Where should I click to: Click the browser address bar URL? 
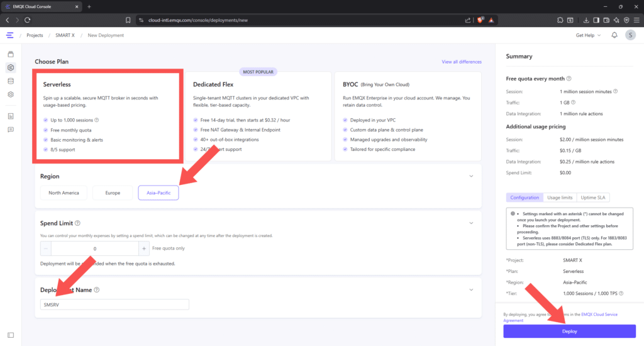click(x=198, y=20)
